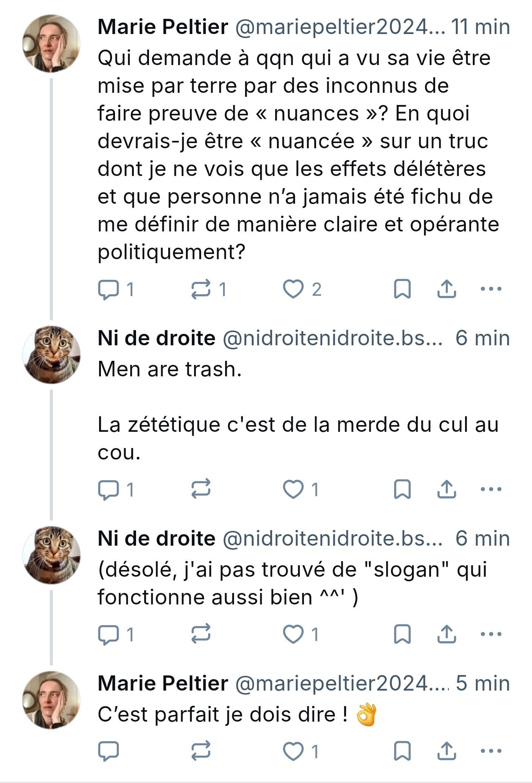Click the cat avatar on "Men are trash" post
Screen dimensions: 532x783
coord(51,355)
